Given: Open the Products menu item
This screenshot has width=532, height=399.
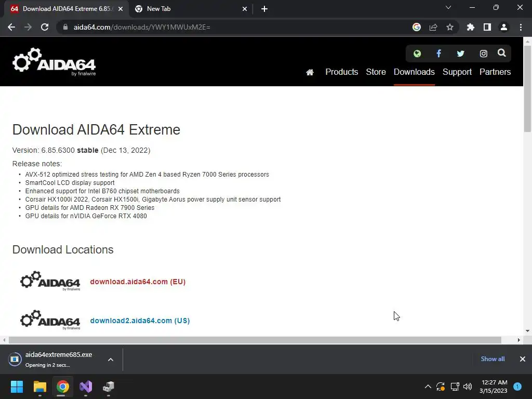Looking at the screenshot, I should [342, 72].
